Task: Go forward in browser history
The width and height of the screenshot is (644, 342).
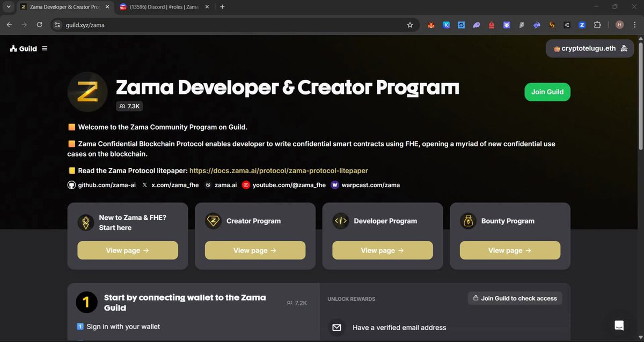Action: click(24, 25)
